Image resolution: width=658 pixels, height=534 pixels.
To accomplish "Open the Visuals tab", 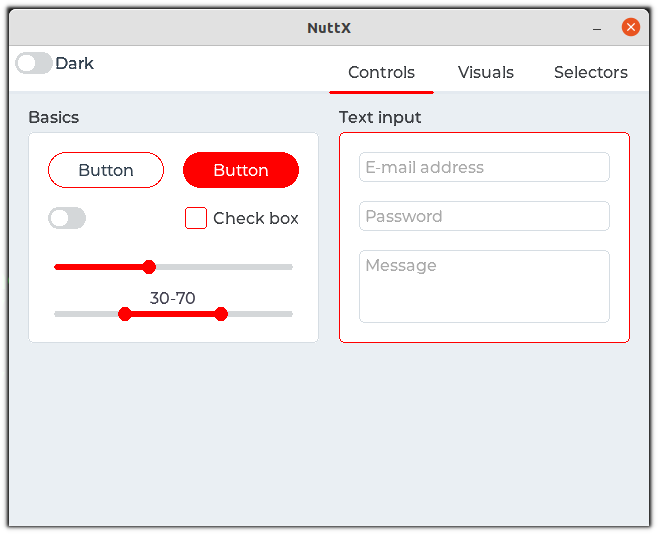I will coord(485,72).
